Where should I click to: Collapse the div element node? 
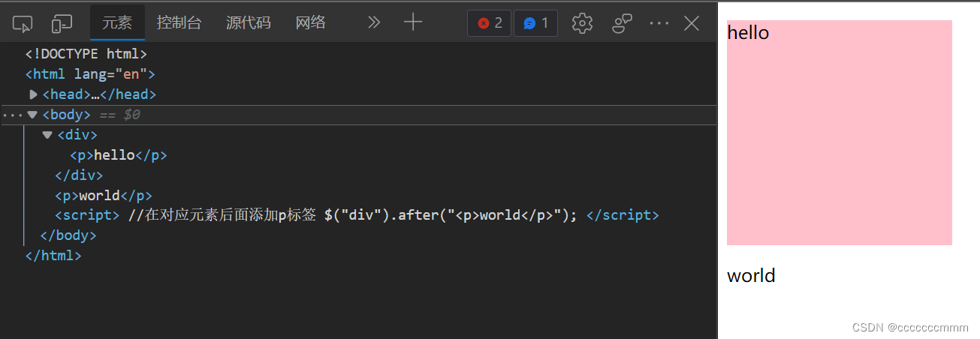(x=47, y=135)
